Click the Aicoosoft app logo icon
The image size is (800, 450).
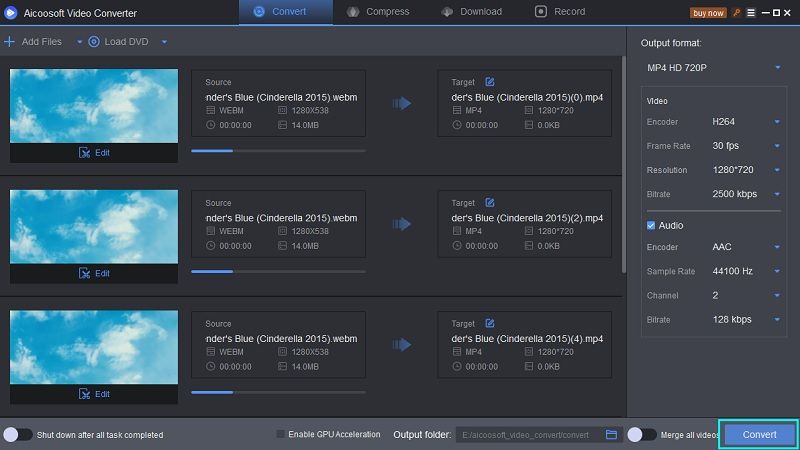pos(11,13)
